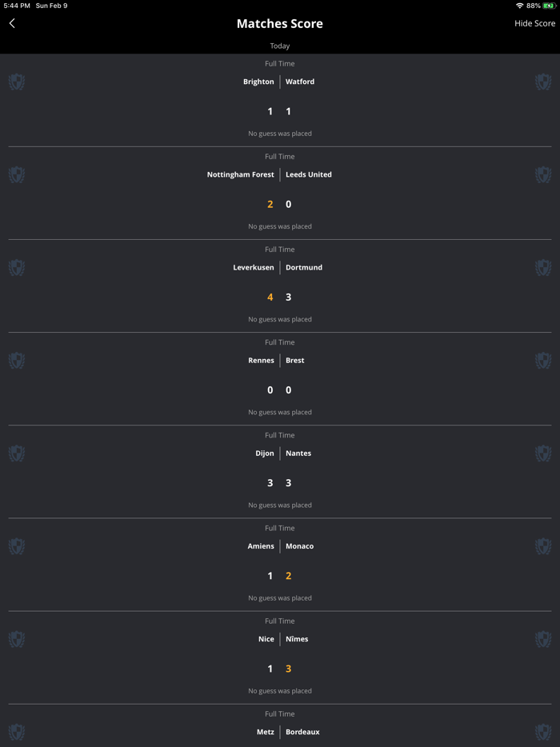Open the Leverkusen badge icon

tap(17, 267)
